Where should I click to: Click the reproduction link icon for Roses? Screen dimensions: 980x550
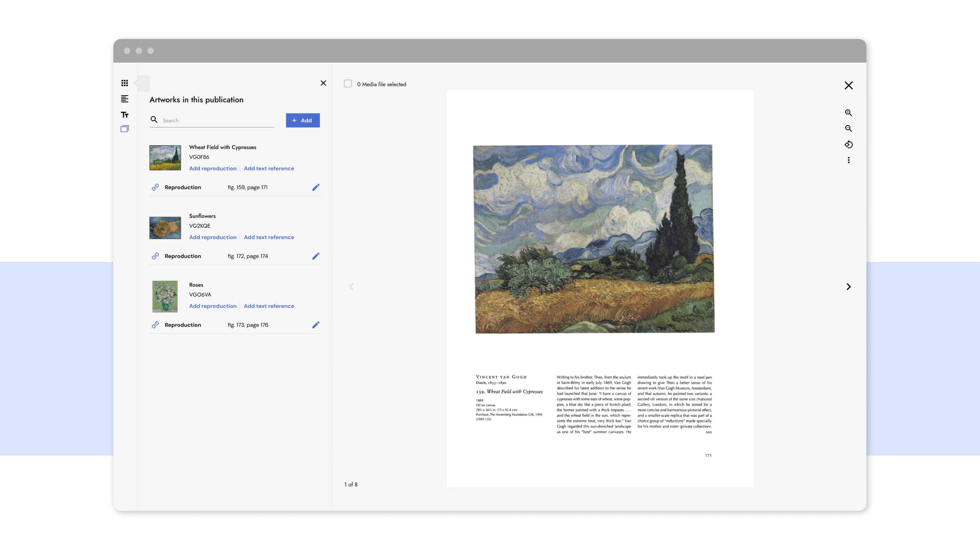tap(155, 325)
